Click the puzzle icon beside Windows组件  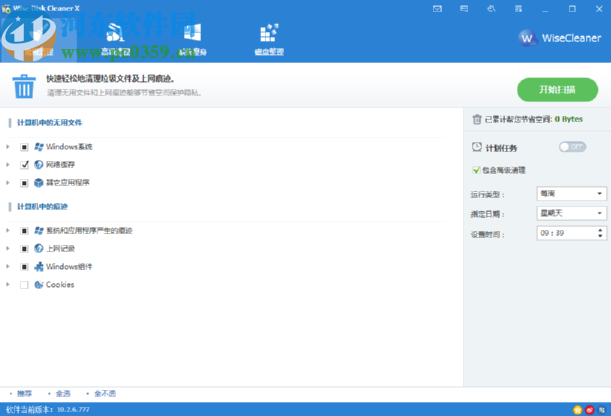[x=39, y=267]
